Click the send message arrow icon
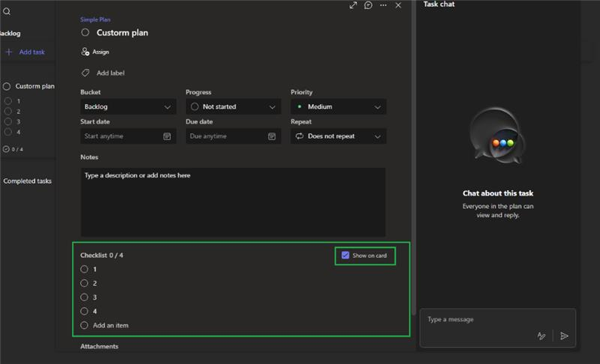Screen dimensions: 600x364 point(564,336)
